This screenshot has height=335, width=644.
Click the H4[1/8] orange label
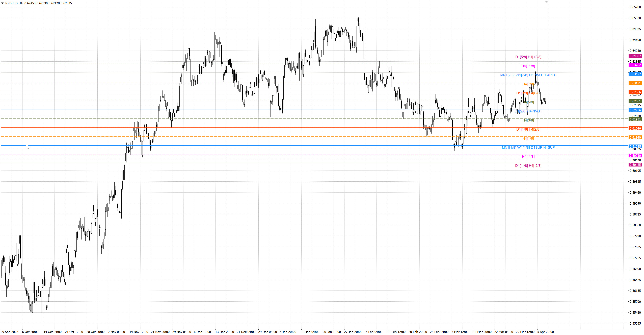(528, 138)
